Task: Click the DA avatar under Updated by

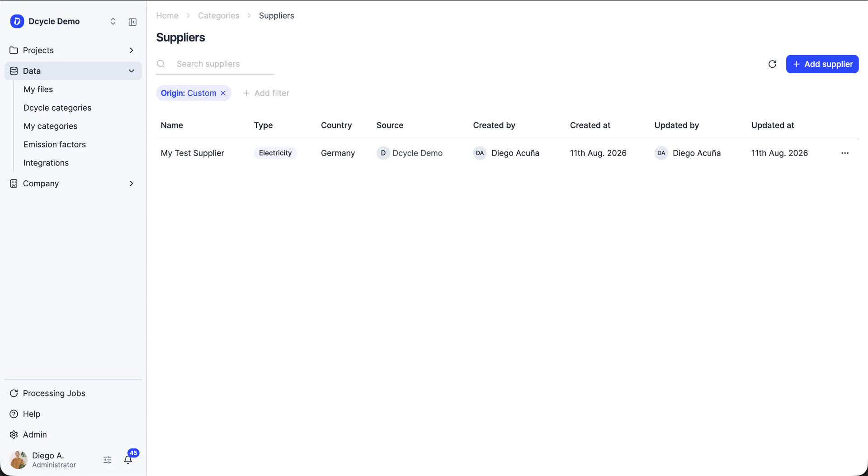Action: (x=661, y=153)
